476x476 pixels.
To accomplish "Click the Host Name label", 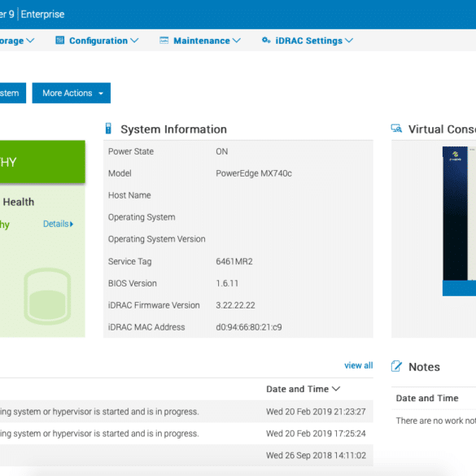I will coord(129,195).
